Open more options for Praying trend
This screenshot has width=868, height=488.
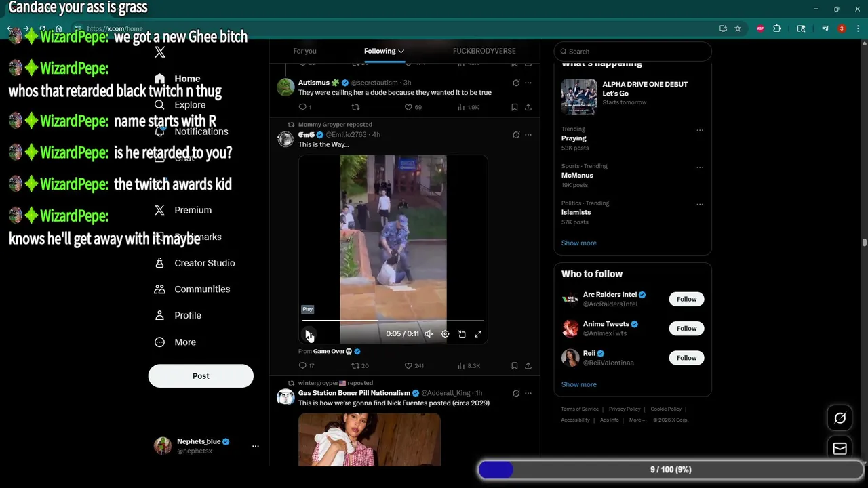click(x=700, y=130)
